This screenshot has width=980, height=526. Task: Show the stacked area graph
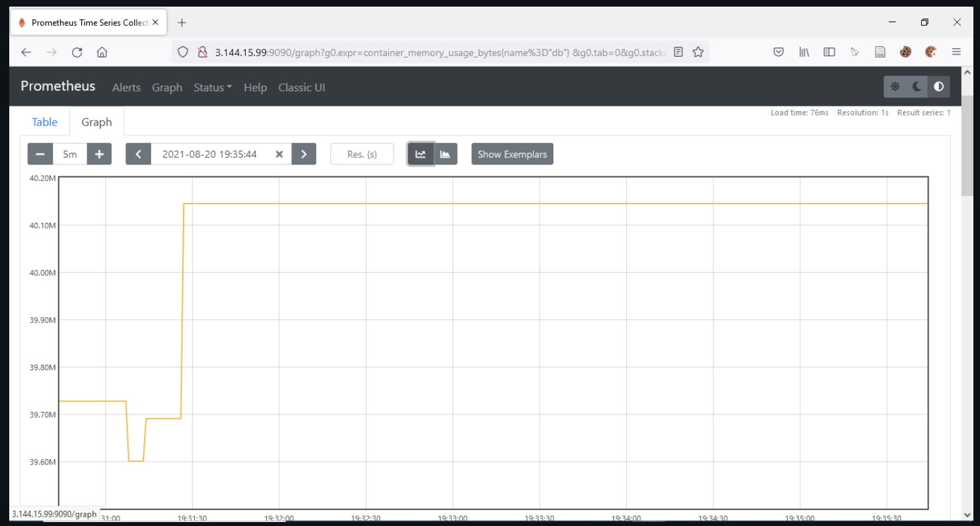click(445, 154)
